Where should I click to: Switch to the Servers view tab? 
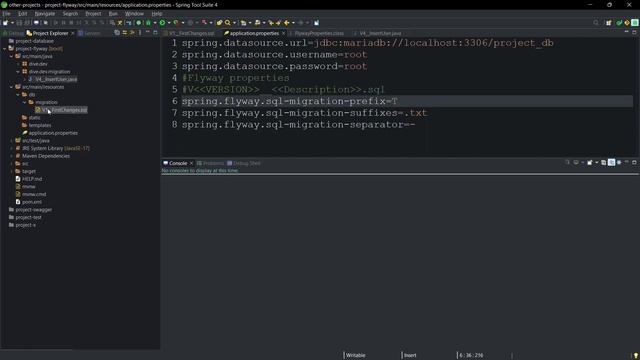pyautogui.click(x=89, y=33)
